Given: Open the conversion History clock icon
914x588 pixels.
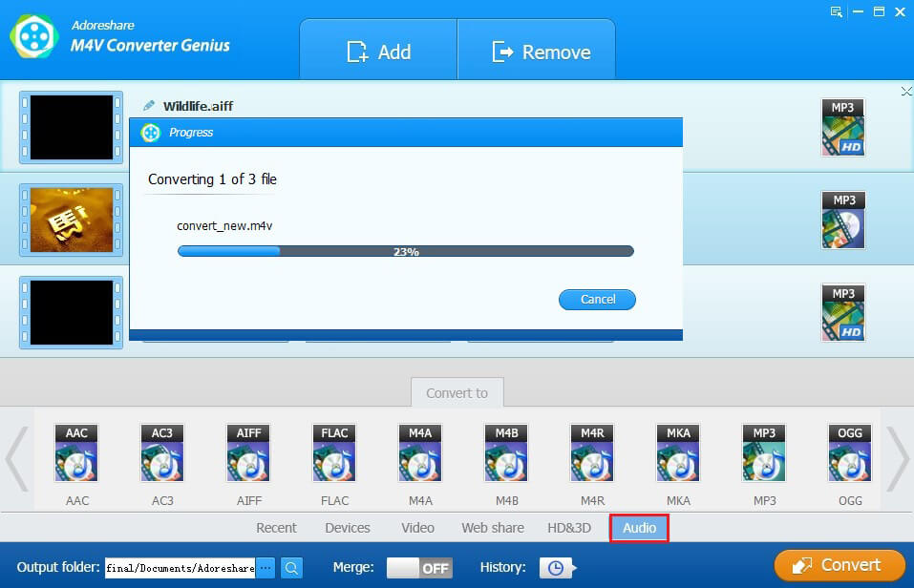Looking at the screenshot, I should coord(557,568).
